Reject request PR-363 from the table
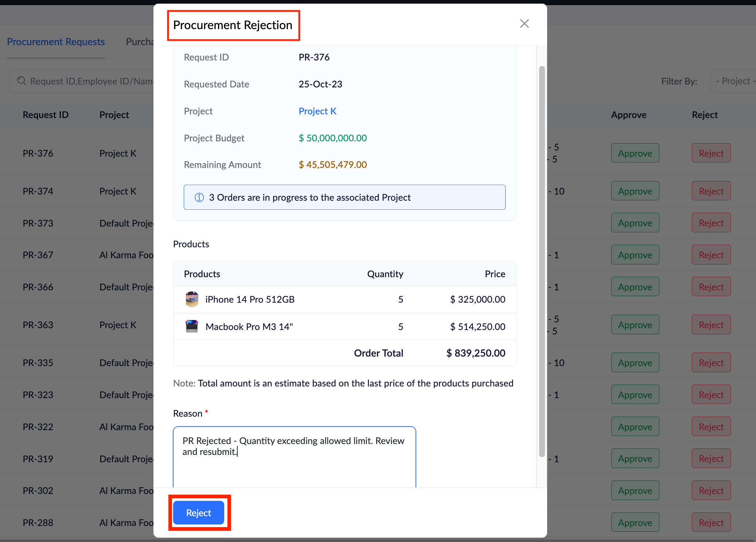 (x=711, y=325)
